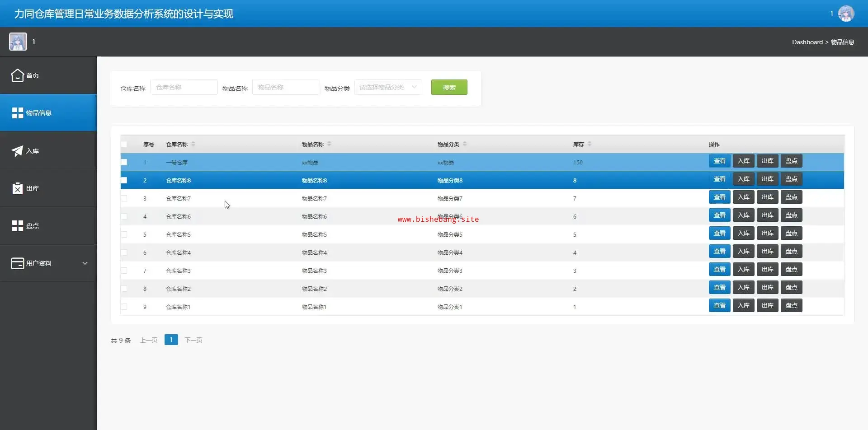Viewport: 868px width, 430px height.
Task: Click into the 仓库名称 search field
Action: (x=184, y=87)
